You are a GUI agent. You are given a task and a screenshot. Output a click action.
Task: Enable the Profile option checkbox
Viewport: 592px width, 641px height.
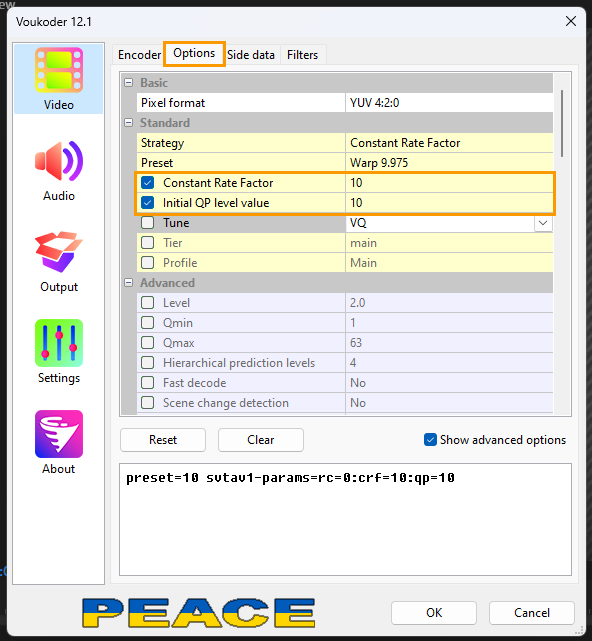[x=148, y=262]
